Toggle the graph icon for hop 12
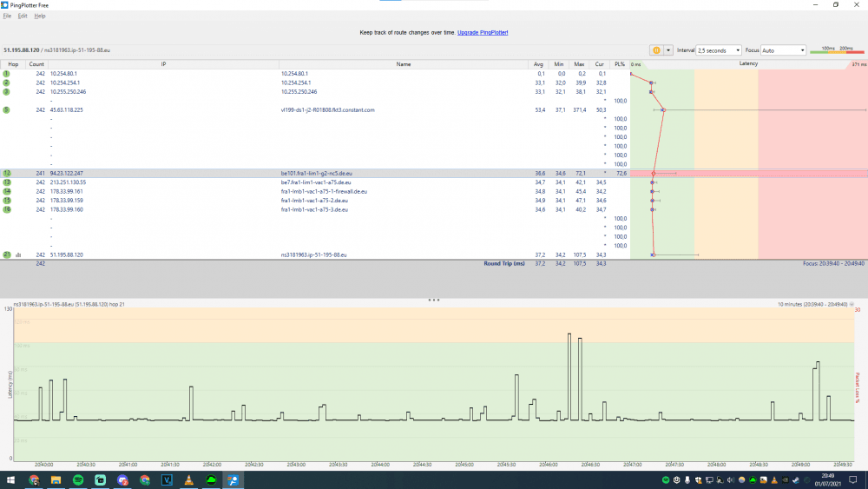The image size is (868, 489). (x=17, y=174)
